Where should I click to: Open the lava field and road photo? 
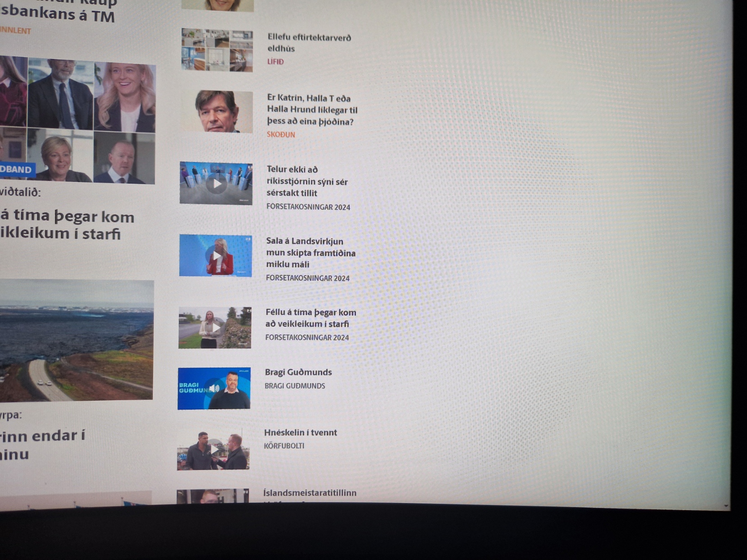[76, 340]
